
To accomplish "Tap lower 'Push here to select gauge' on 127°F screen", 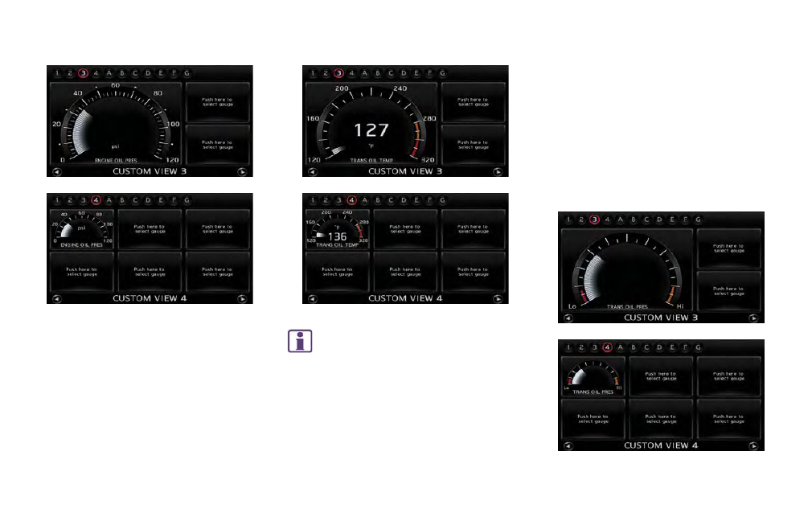I will pos(473,145).
